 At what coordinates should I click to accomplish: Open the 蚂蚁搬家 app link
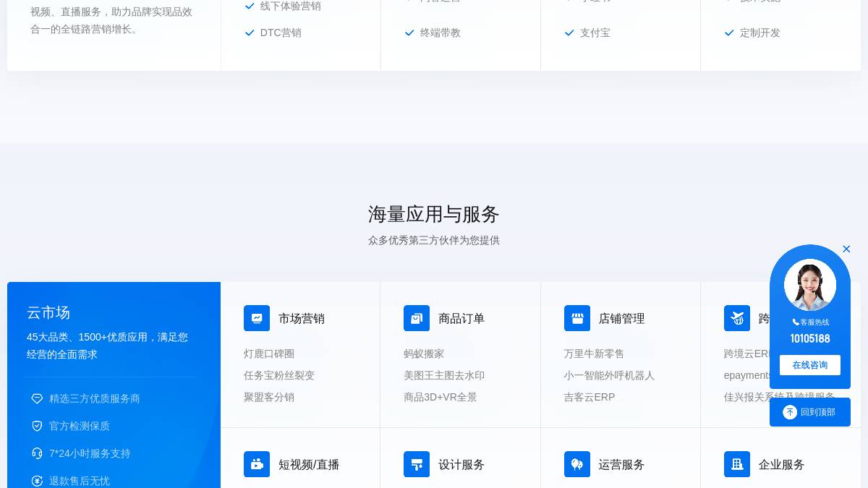[424, 354]
